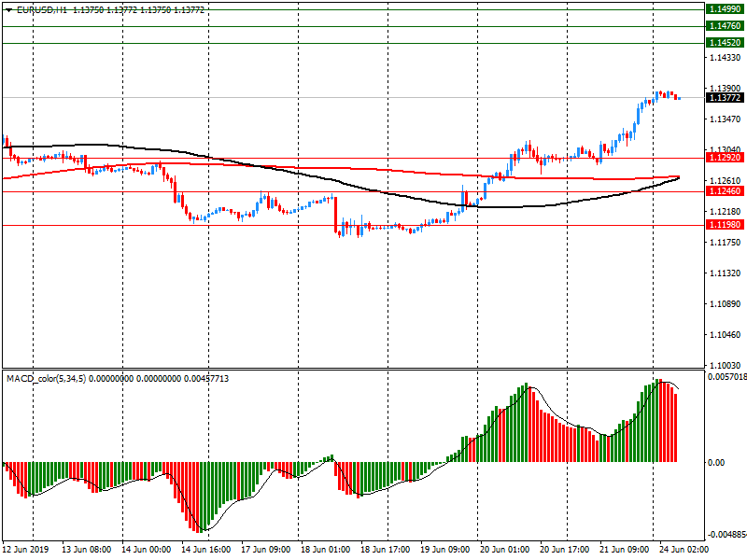Click the 1.11320 price scale value
Viewport: 747px width, 560px height.
click(726, 273)
